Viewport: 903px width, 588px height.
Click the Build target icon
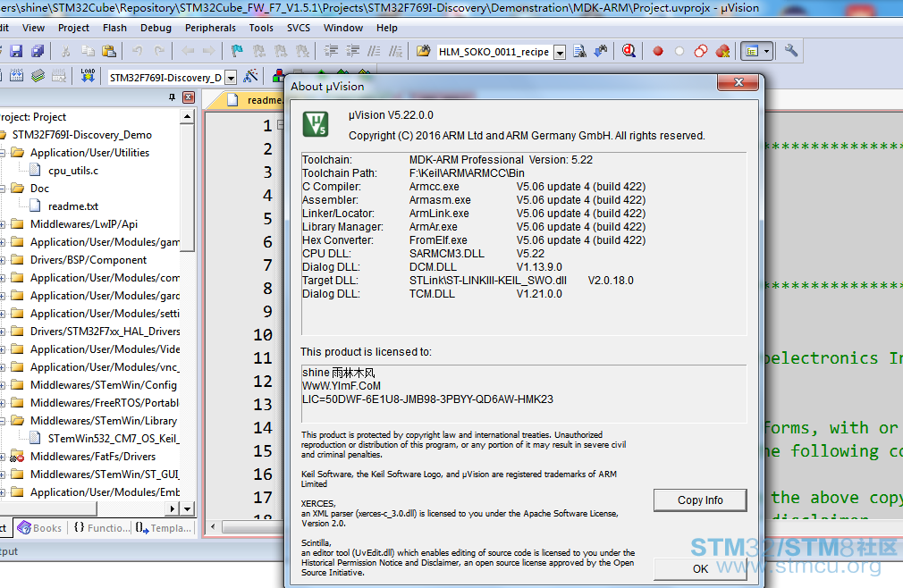tap(16, 75)
